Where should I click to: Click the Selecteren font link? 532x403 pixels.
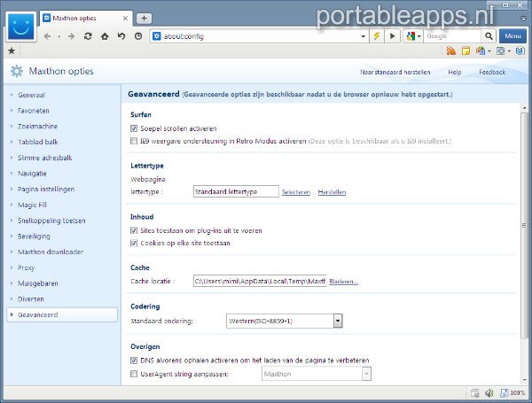point(296,192)
